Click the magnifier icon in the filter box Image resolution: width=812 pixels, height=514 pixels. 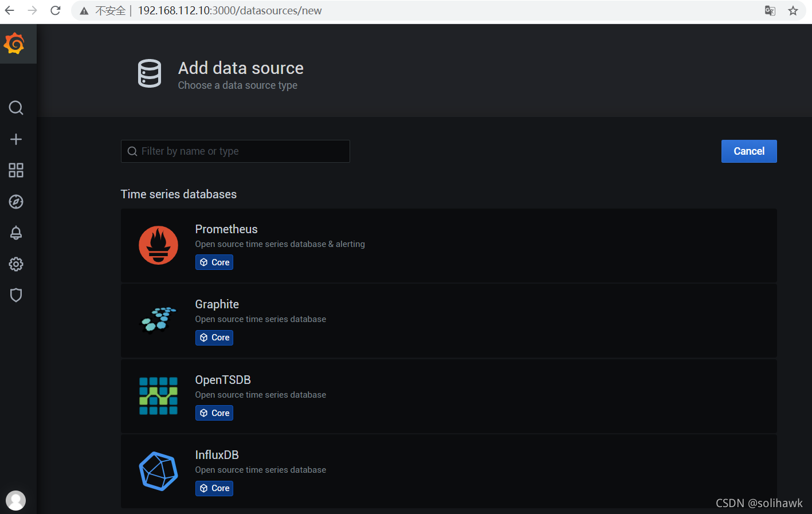click(132, 151)
